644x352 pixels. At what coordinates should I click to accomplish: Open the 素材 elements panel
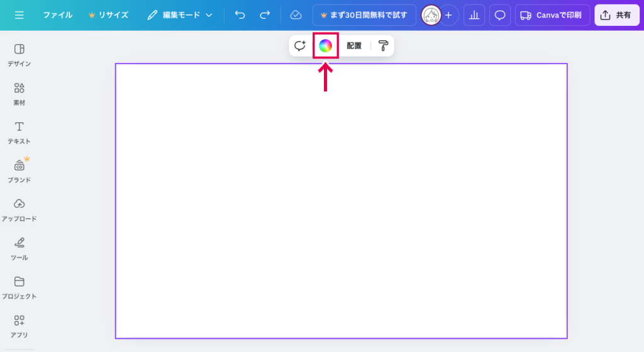[x=19, y=94]
